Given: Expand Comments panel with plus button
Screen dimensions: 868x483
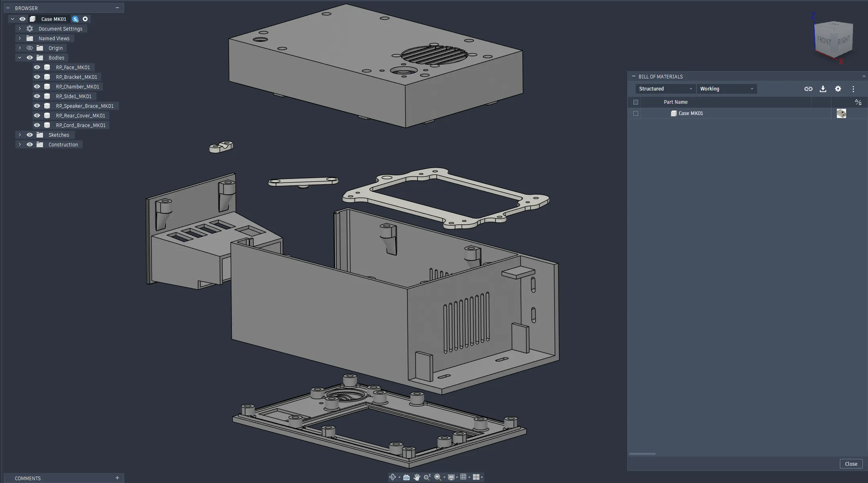Looking at the screenshot, I should (117, 478).
